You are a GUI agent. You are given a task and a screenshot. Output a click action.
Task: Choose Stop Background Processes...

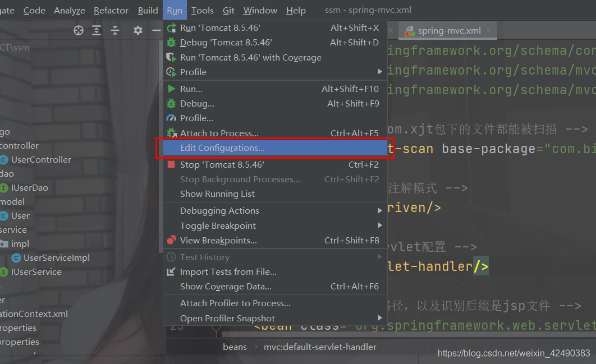coord(275,179)
